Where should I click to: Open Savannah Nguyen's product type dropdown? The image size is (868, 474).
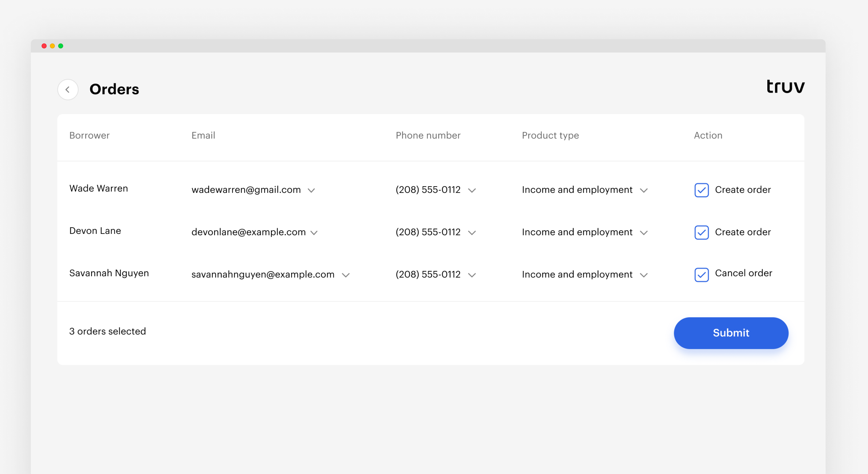point(643,275)
